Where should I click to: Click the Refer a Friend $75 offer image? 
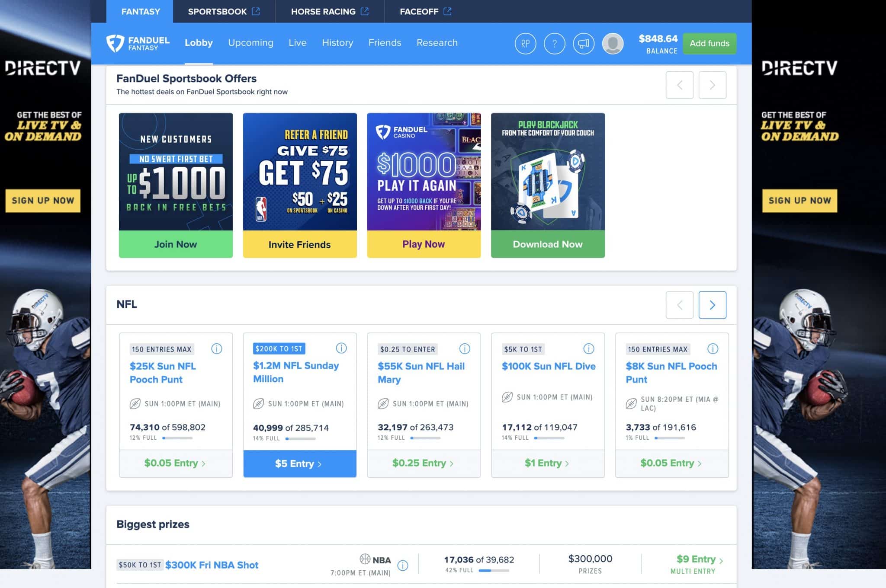[300, 172]
